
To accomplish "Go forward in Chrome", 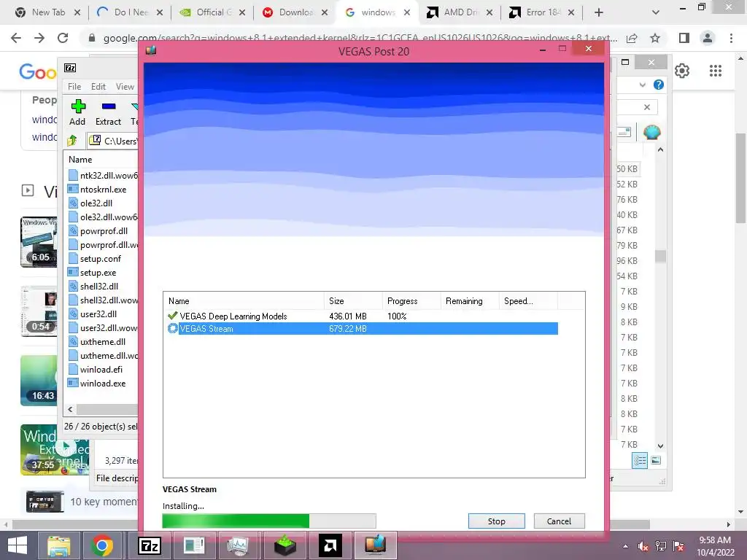I will (39, 38).
